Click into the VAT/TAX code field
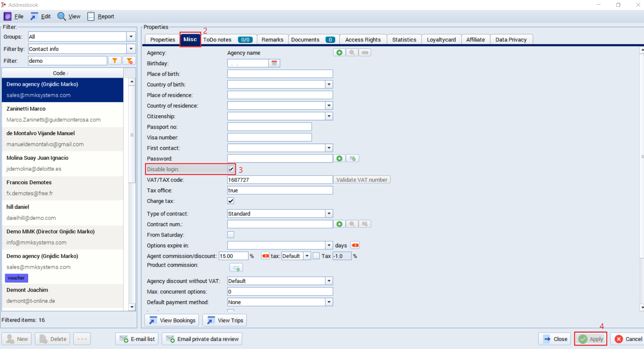The width and height of the screenshot is (644, 349). pos(280,180)
